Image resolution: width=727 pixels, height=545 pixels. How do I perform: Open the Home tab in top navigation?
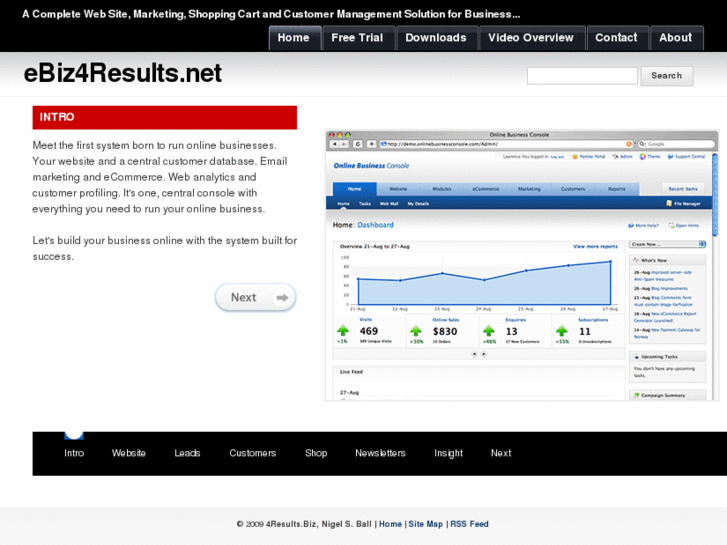pos(294,38)
